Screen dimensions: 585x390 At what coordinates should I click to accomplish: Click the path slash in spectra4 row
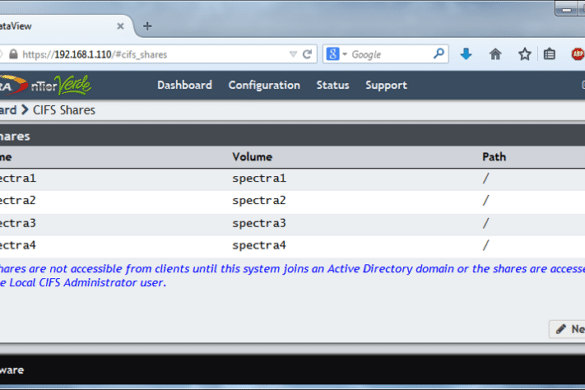485,245
